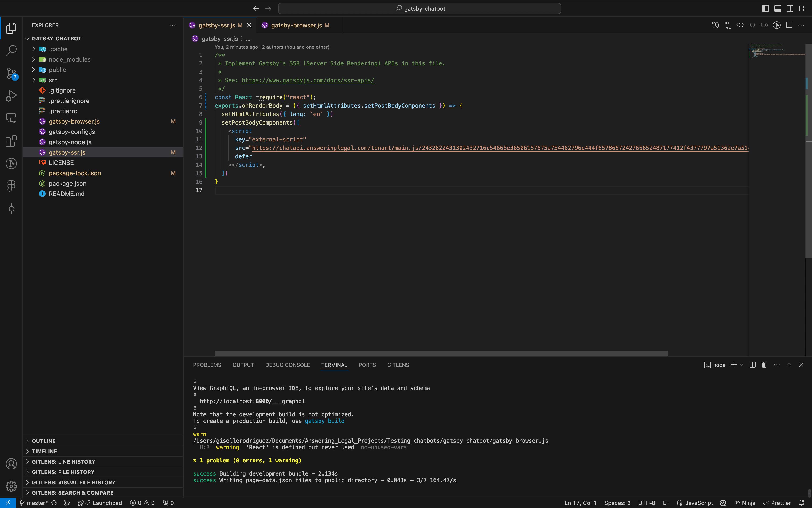Image resolution: width=812 pixels, height=508 pixels.
Task: Click the split editor right icon
Action: (789, 25)
